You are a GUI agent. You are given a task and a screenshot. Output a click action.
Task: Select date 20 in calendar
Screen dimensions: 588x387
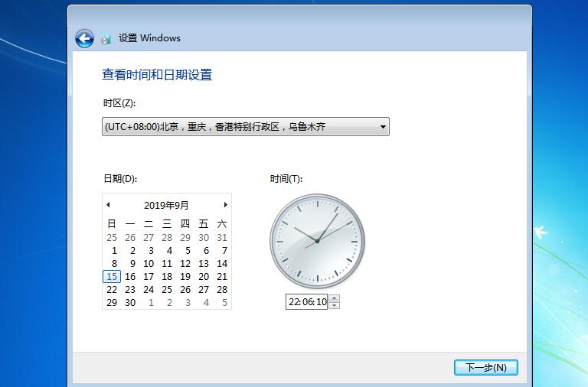[204, 277]
